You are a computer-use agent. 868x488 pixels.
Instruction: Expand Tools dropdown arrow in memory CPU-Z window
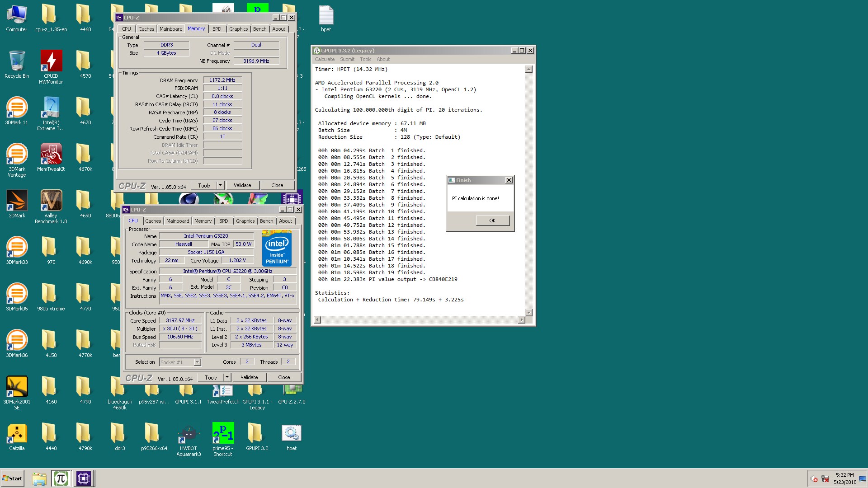tap(220, 185)
